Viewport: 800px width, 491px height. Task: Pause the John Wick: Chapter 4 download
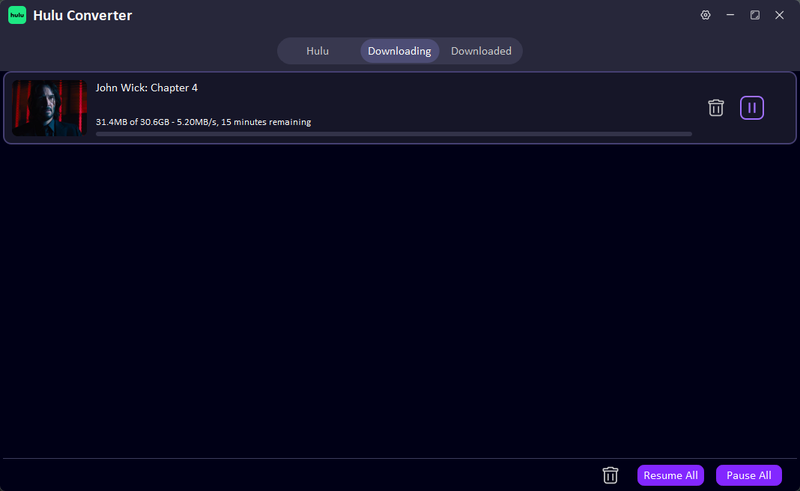point(752,108)
